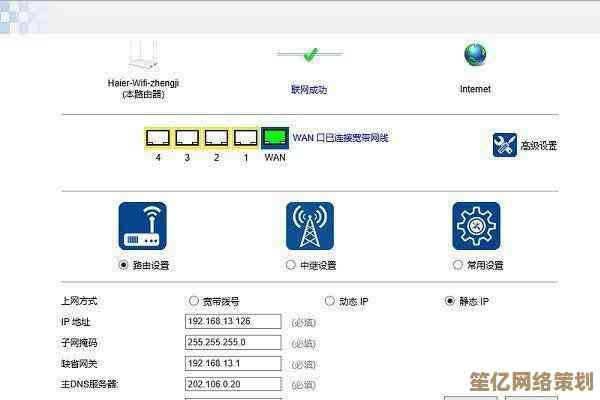The image size is (600, 400).
Task: Click the 中继设置 antenna tower icon
Action: click(310, 226)
